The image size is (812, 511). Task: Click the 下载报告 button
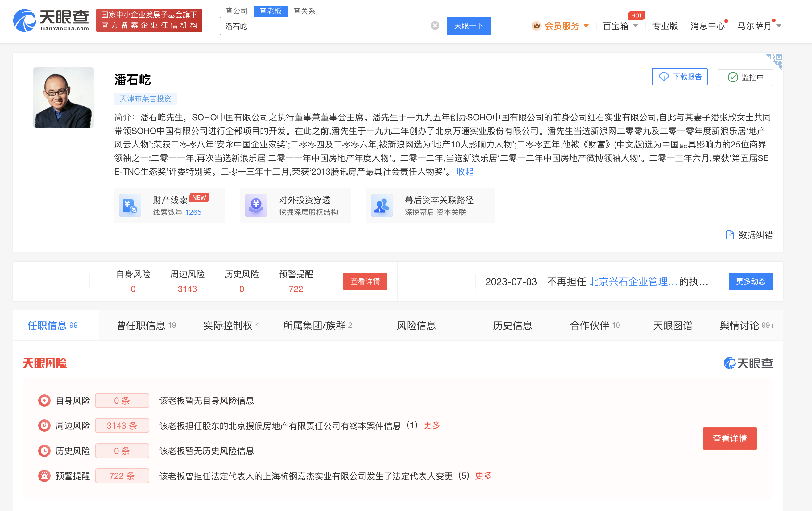point(679,77)
